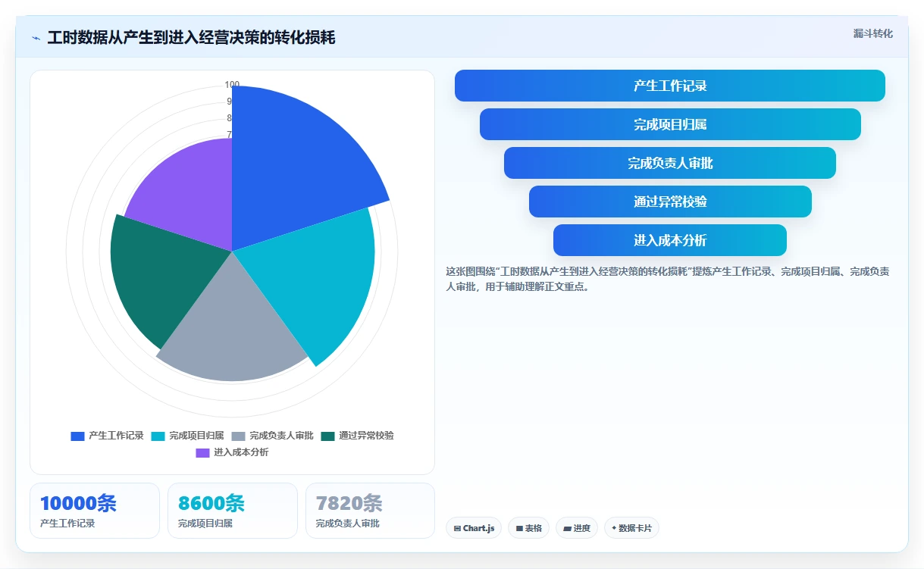Select the 产生工作记录 funnel bar
Viewport: 924px width, 569px height.
[x=670, y=86]
